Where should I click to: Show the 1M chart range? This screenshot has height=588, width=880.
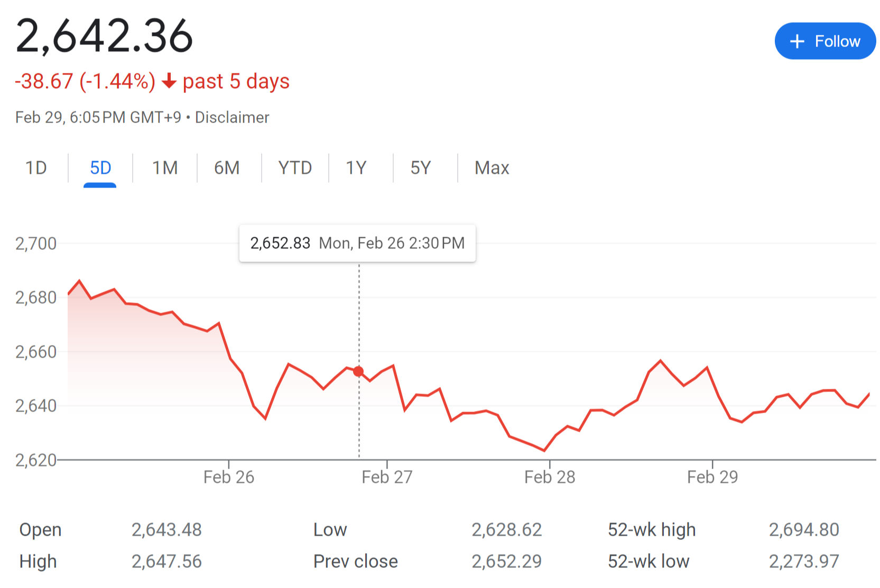click(x=165, y=168)
